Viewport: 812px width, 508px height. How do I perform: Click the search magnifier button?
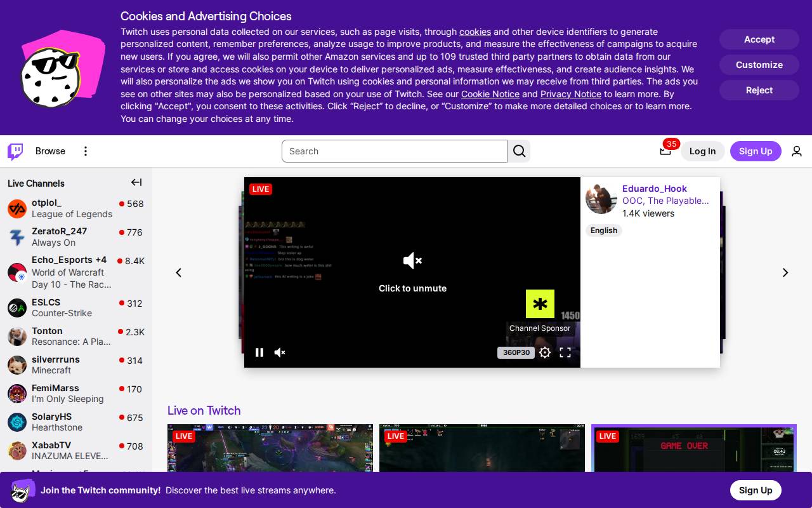pos(519,151)
